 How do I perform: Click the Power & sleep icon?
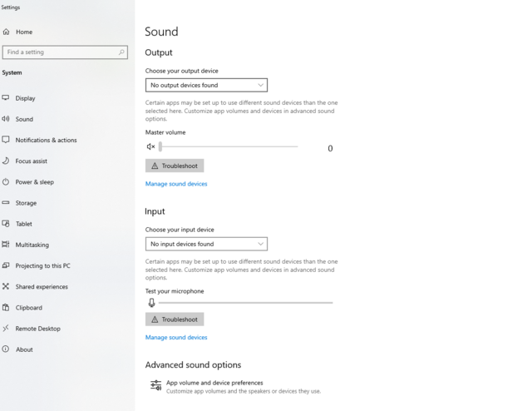[6, 181]
